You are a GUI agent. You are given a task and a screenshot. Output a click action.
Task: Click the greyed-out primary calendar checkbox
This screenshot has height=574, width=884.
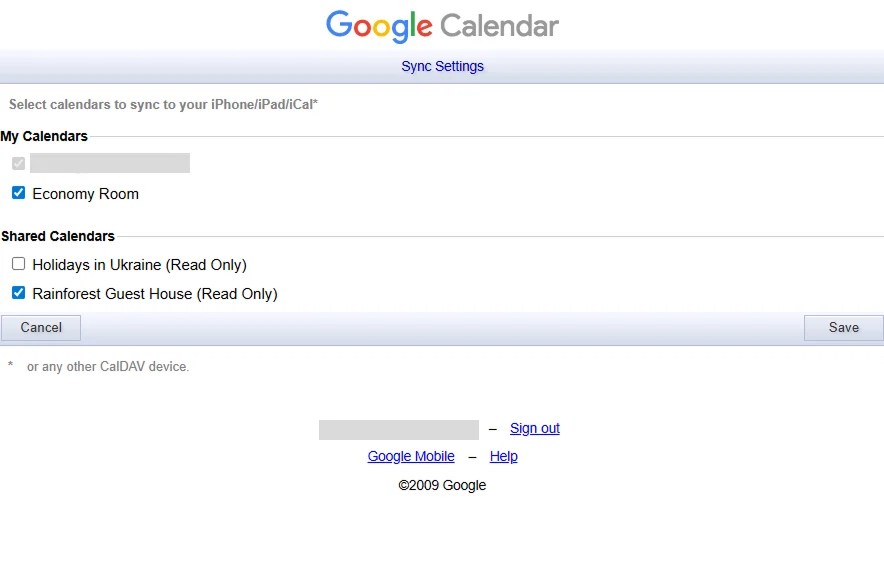click(x=19, y=164)
